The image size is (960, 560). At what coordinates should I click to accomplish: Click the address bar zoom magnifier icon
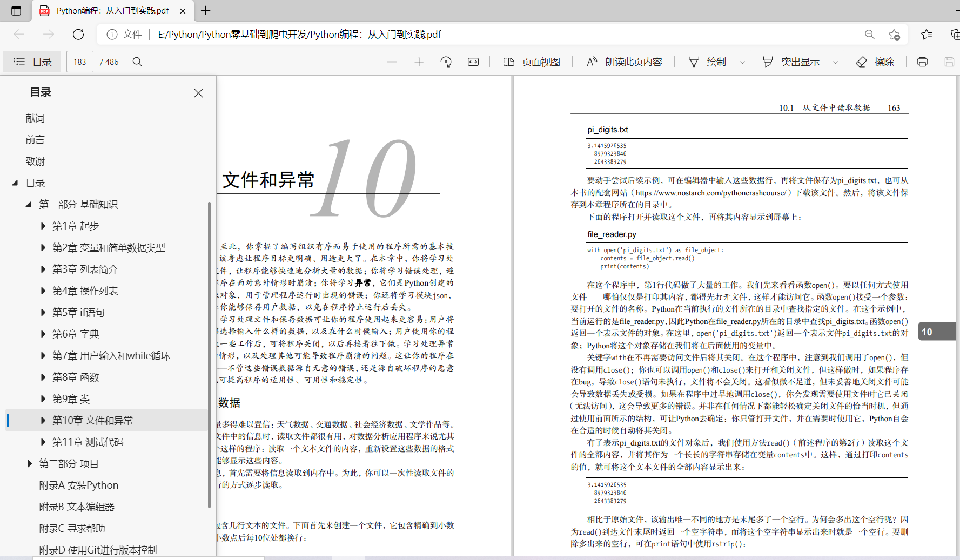coord(869,35)
